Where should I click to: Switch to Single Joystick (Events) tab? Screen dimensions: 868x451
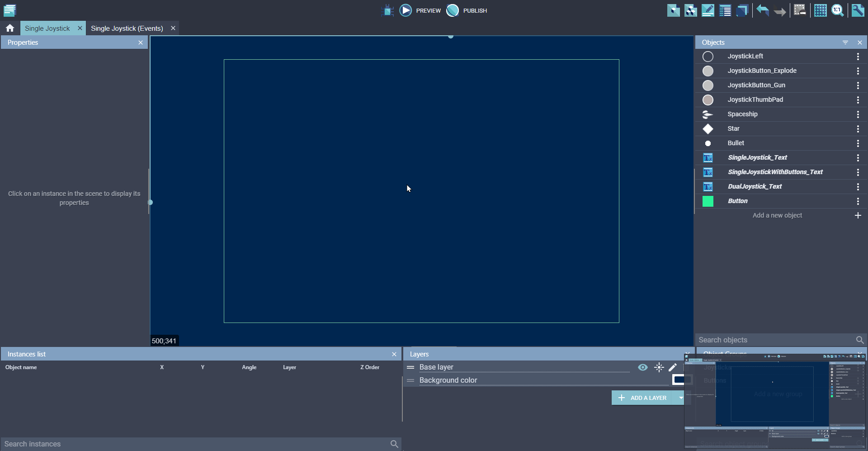(127, 28)
